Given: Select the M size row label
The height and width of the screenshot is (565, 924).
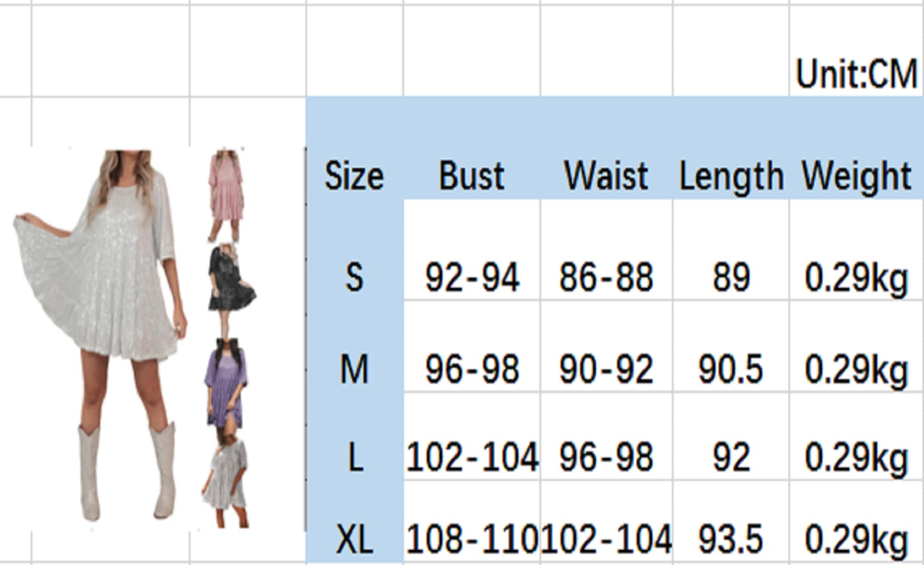Looking at the screenshot, I should pos(354,369).
